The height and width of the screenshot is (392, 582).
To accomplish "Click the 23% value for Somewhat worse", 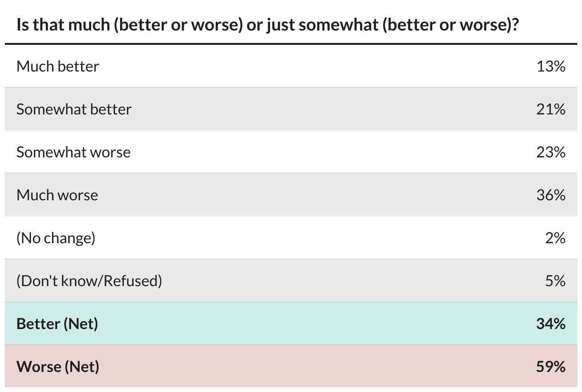I will [551, 152].
